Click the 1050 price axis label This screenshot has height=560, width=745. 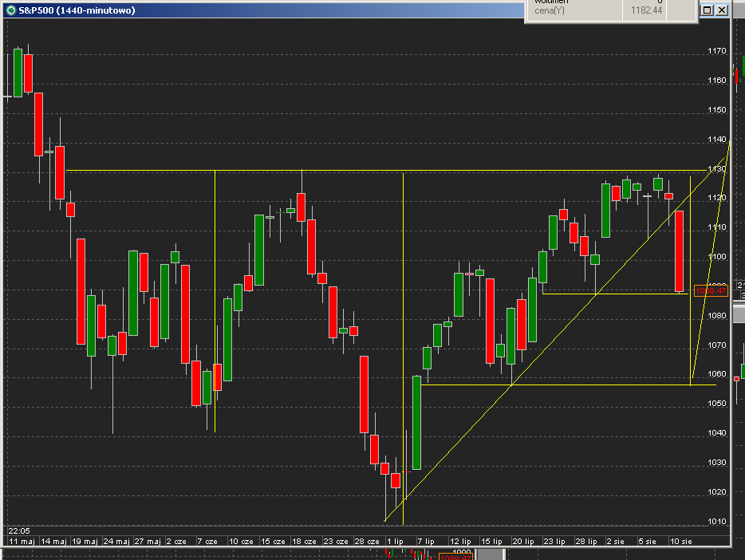(x=716, y=404)
